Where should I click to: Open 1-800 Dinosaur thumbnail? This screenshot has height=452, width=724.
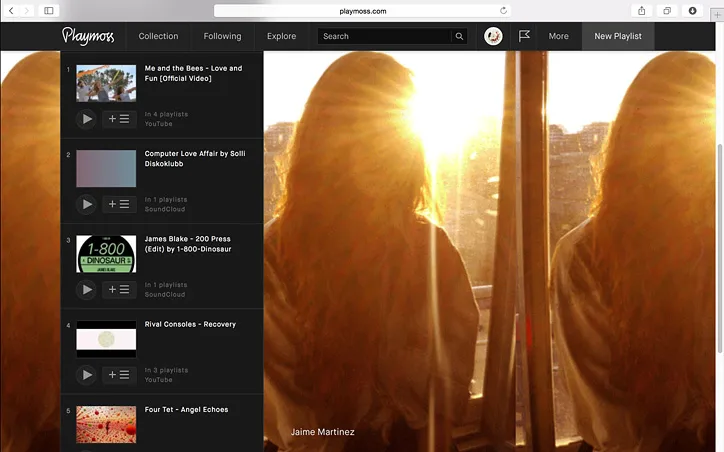point(106,254)
